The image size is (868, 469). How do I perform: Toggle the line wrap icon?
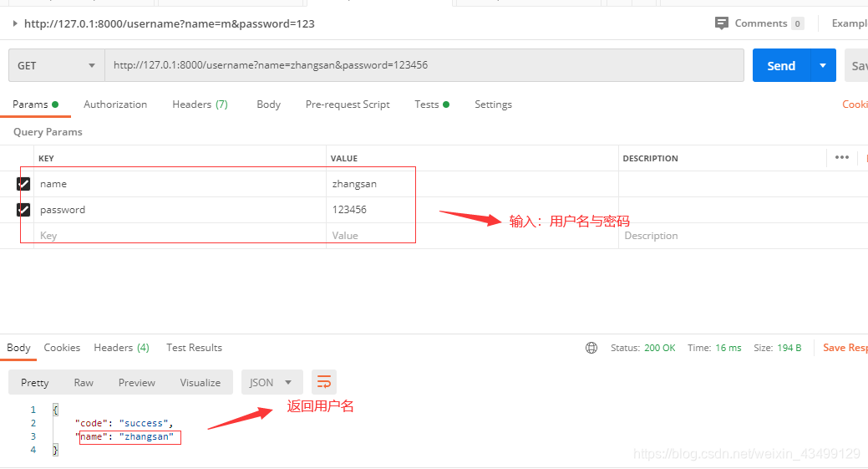click(x=324, y=382)
